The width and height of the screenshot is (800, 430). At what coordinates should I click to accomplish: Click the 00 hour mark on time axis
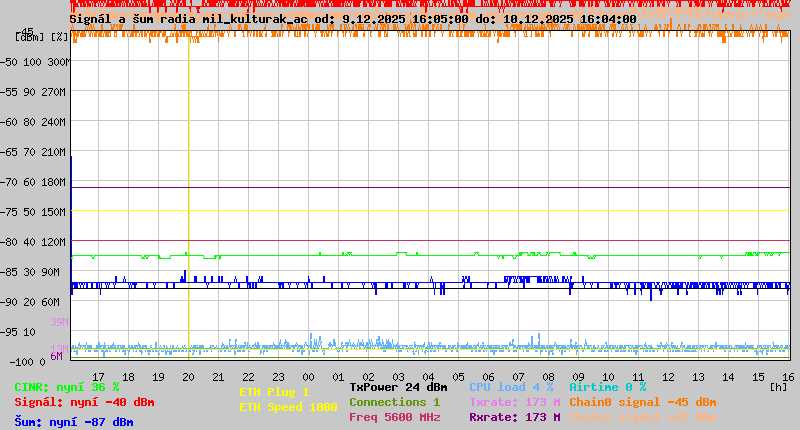coord(309,377)
